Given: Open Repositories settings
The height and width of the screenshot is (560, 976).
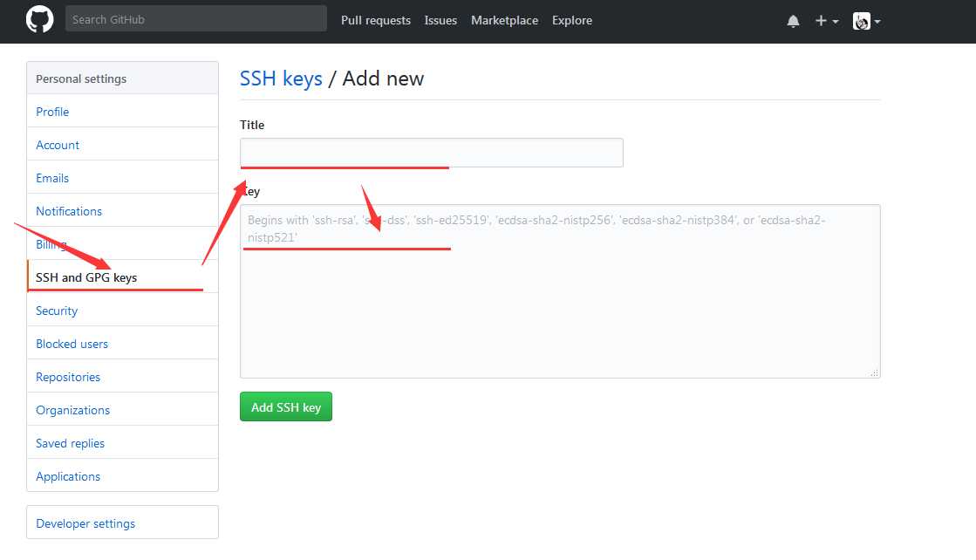Looking at the screenshot, I should click(x=123, y=377).
